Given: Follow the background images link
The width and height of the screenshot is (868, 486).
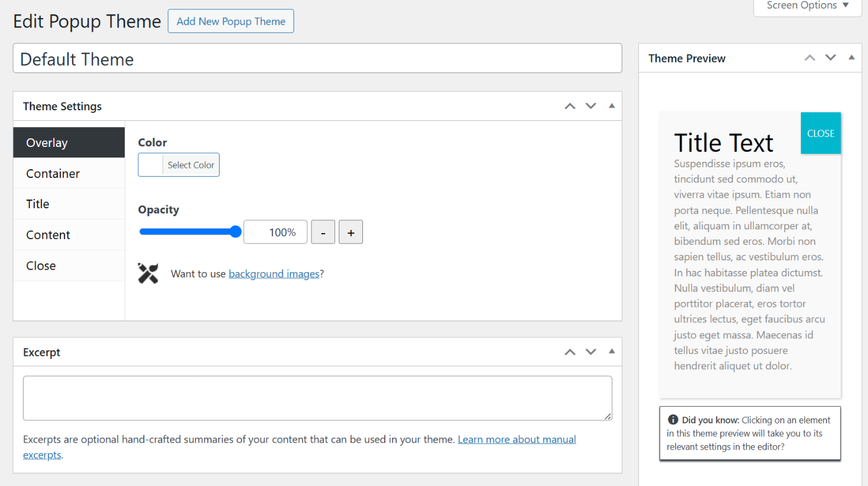Looking at the screenshot, I should click(274, 273).
